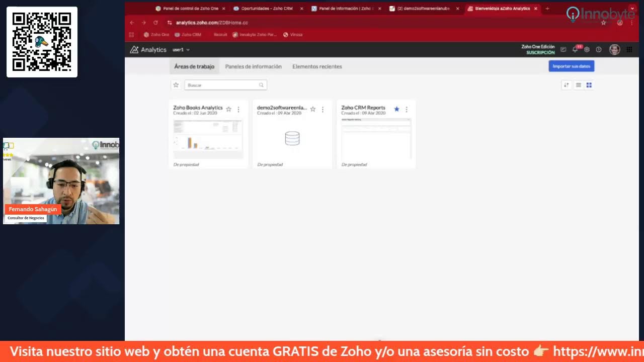Screen dimensions: 644x362
Task: Click the Zoho CRM Reports title
Action: tap(363, 108)
